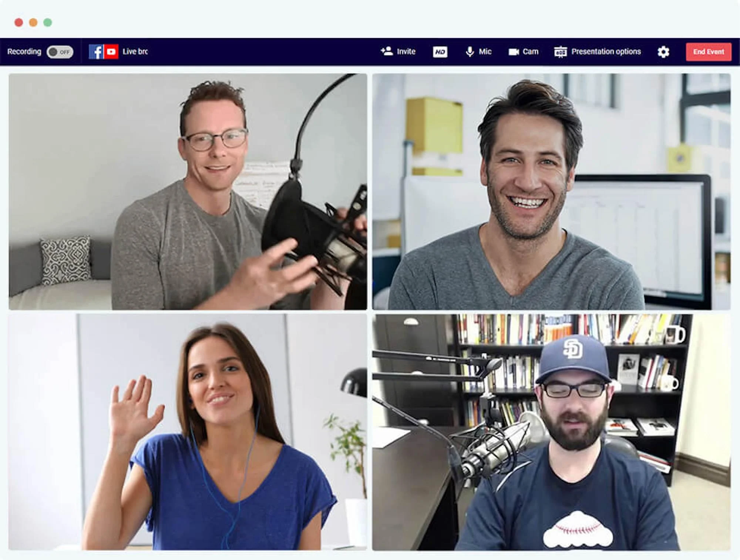The image size is (740, 560).
Task: Click the End Event button
Action: pyautogui.click(x=708, y=52)
